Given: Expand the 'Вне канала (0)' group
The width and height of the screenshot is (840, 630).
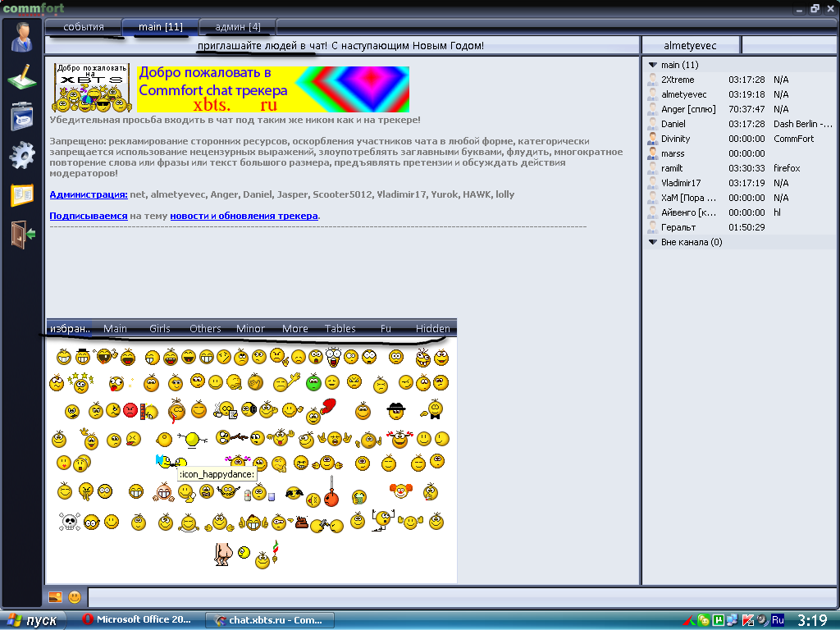Looking at the screenshot, I should click(653, 242).
